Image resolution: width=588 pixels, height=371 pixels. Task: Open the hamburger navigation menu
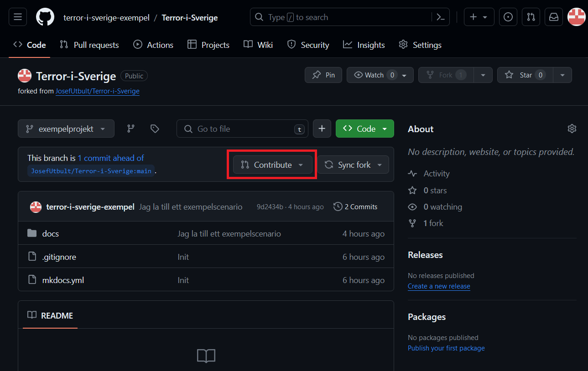tap(18, 17)
